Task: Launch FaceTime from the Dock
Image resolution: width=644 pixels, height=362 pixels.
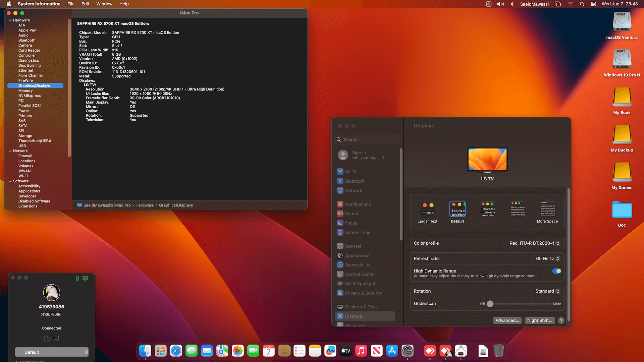Action: pyautogui.click(x=253, y=351)
